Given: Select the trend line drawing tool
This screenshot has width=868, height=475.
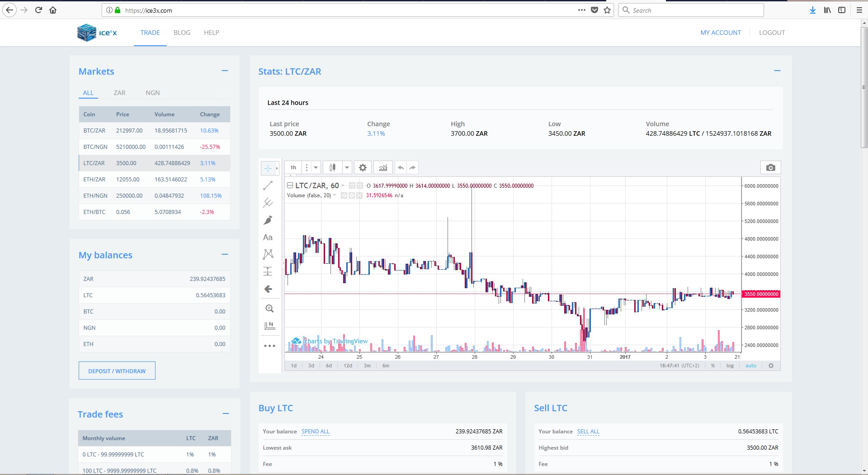Looking at the screenshot, I should click(268, 185).
